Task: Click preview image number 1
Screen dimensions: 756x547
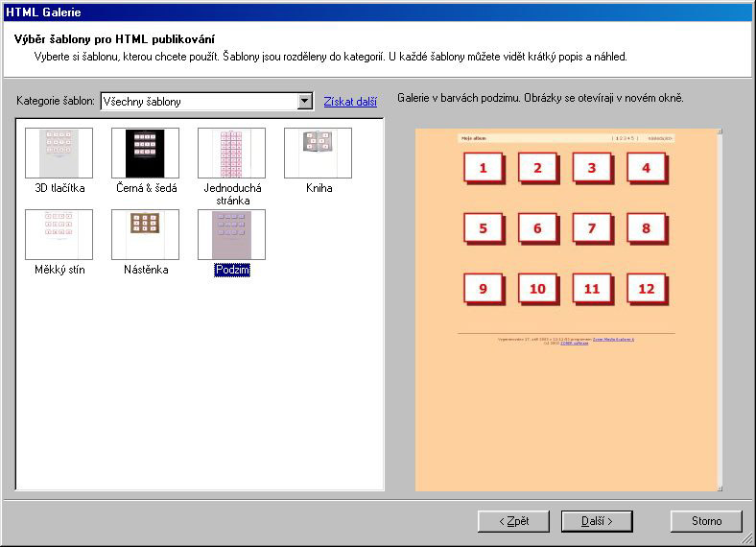Action: (483, 168)
